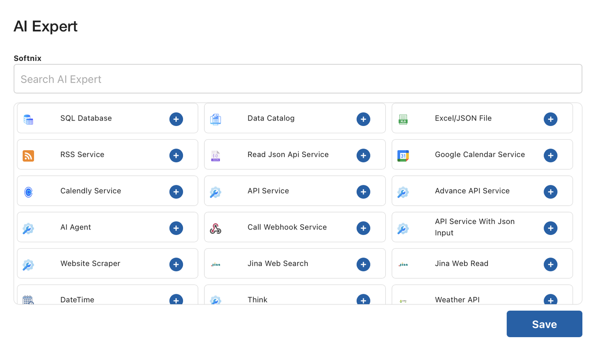Click the Data Catalog icon
Screen dimensions: 596x364
[x=215, y=119]
